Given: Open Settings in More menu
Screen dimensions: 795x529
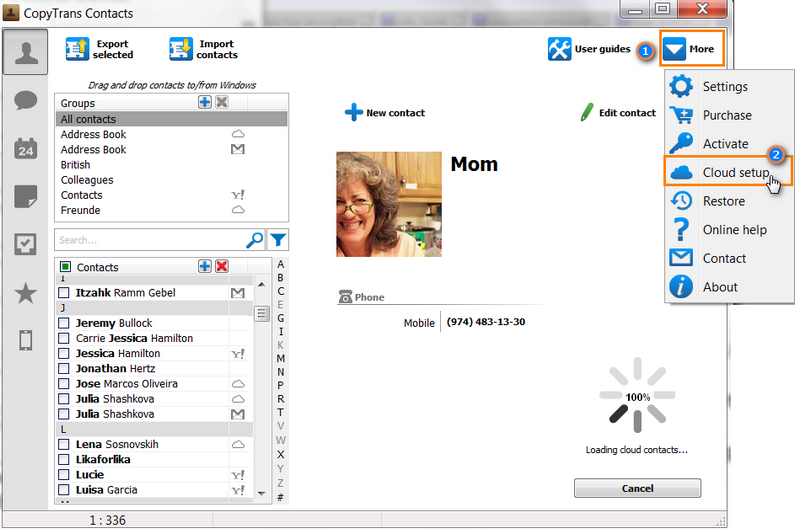Looking at the screenshot, I should (x=729, y=86).
